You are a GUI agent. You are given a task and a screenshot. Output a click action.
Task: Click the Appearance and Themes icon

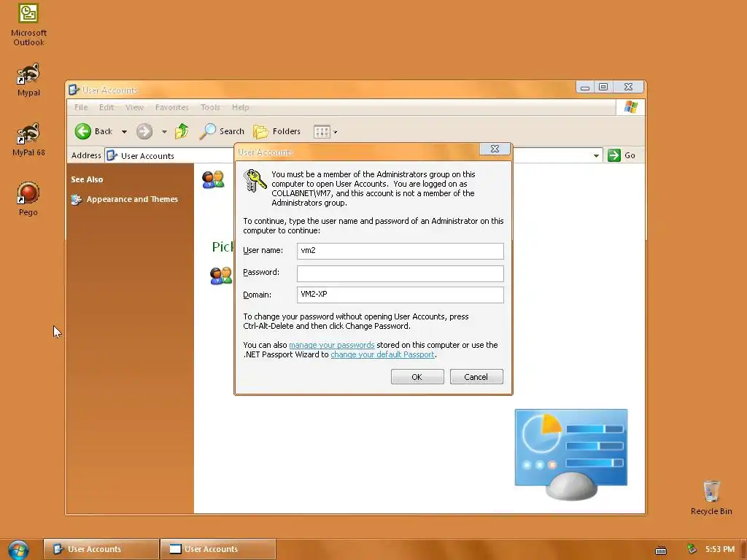(76, 200)
